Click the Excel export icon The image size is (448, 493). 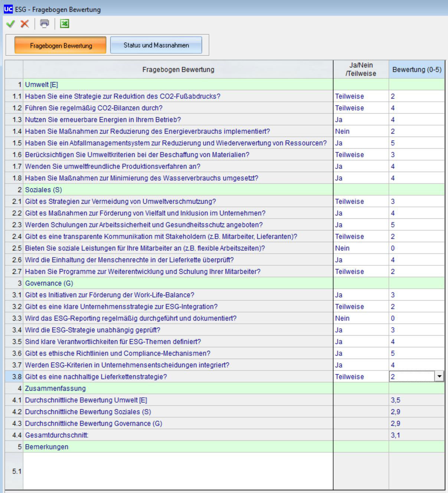(x=65, y=24)
